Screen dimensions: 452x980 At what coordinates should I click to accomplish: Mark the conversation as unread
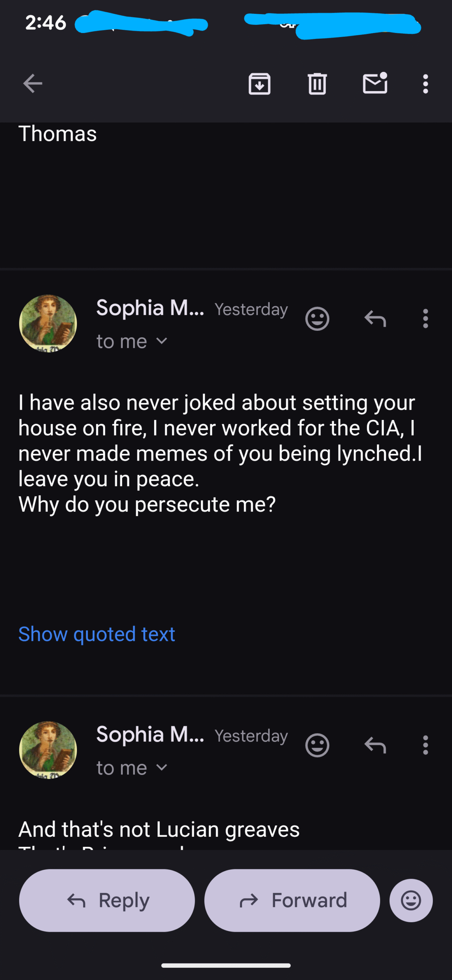click(x=375, y=83)
